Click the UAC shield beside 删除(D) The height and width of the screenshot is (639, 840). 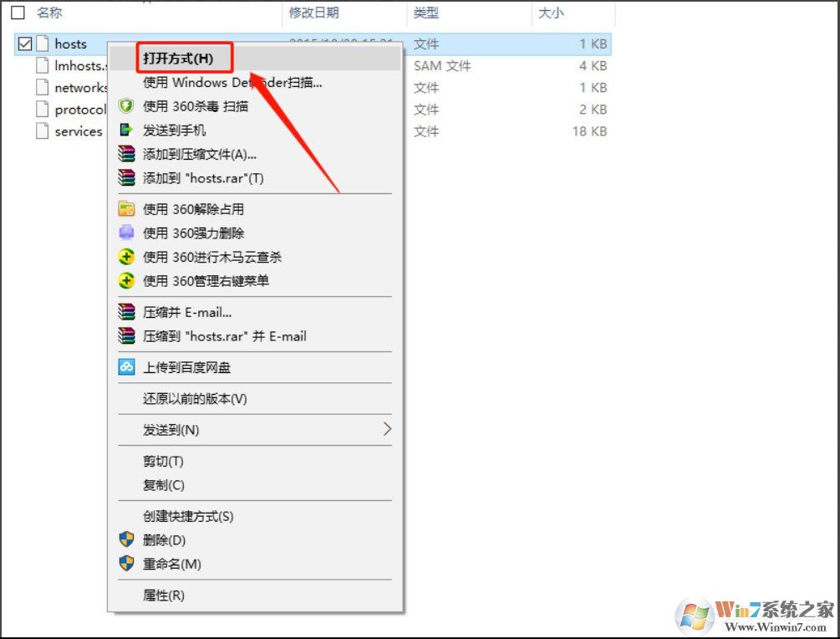click(126, 539)
